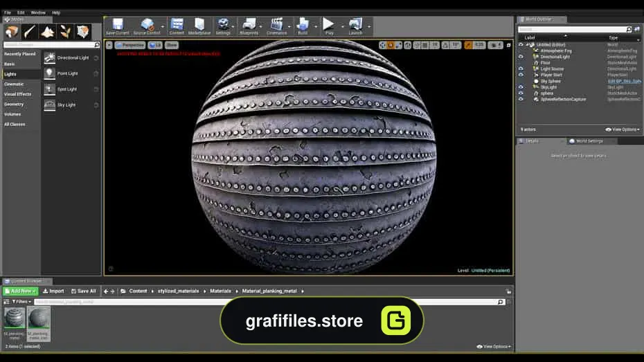Toggle scale snapping in viewport
This screenshot has height=362, width=644.
(468, 45)
